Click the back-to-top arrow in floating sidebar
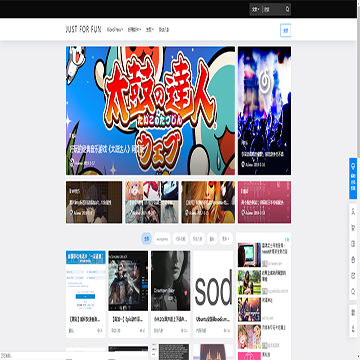The image size is (360, 360). (353, 328)
